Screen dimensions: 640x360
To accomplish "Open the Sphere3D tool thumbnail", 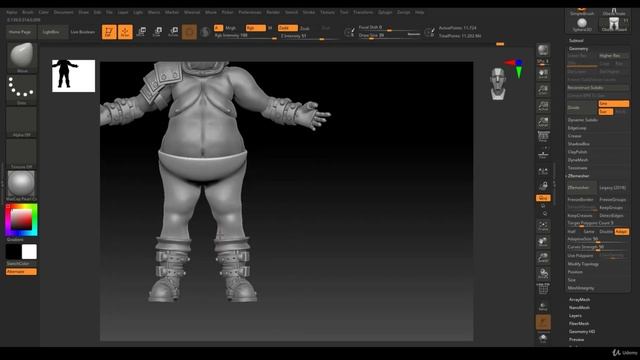I will (582, 24).
